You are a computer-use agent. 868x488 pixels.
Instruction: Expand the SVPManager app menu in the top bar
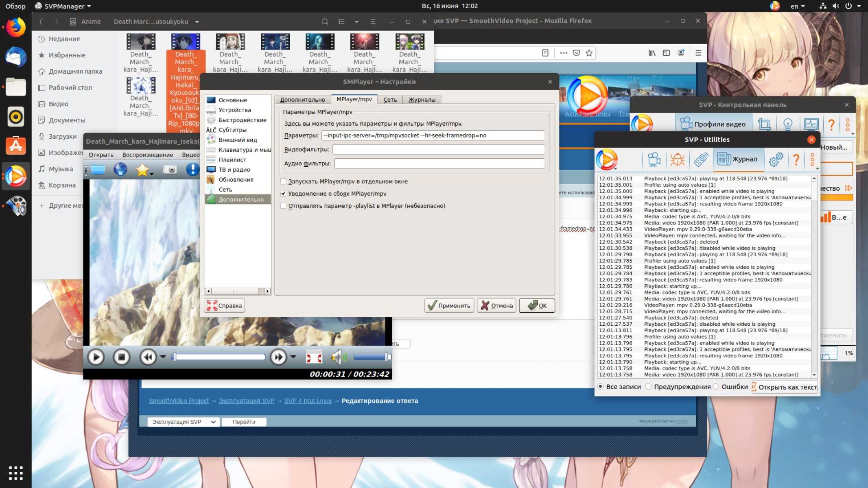pos(63,6)
